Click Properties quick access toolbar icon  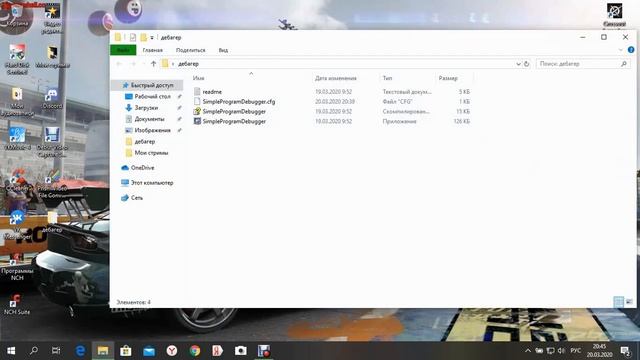click(x=133, y=37)
